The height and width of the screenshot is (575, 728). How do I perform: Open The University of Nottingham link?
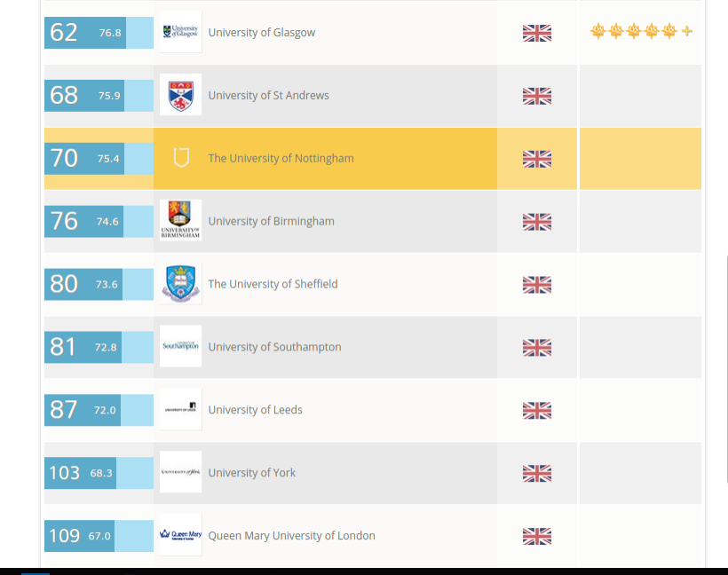coord(281,158)
